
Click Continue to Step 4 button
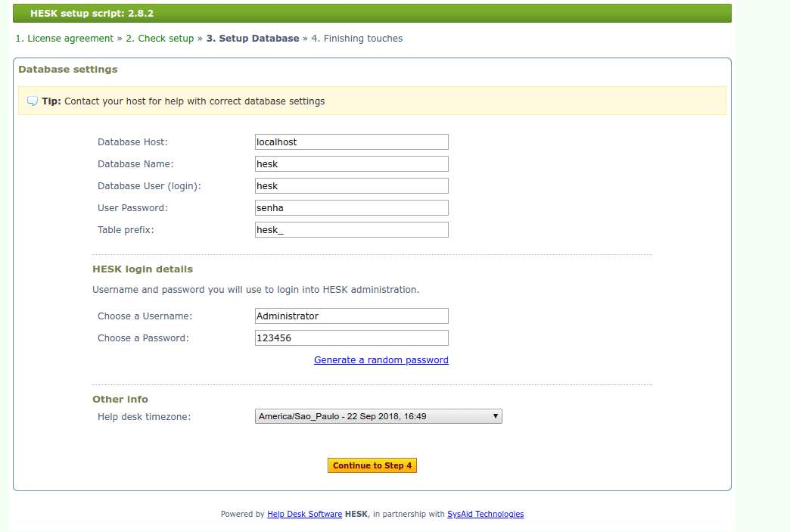pos(372,465)
